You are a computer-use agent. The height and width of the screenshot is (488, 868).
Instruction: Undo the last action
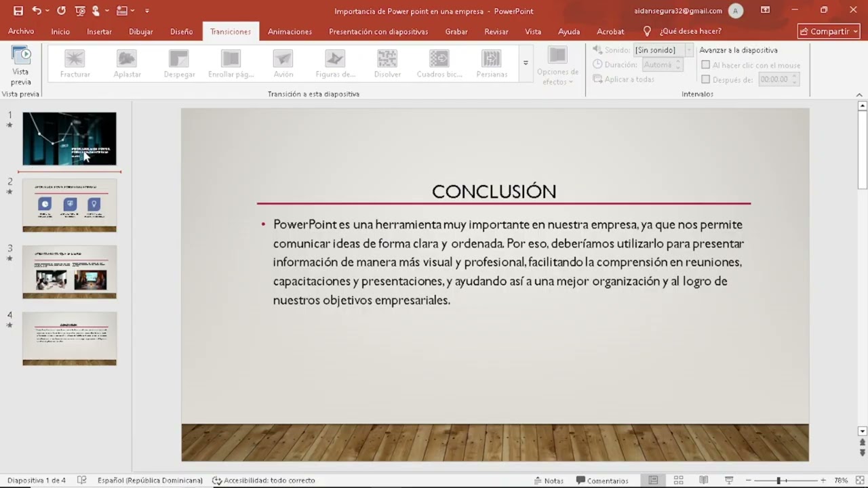point(36,11)
